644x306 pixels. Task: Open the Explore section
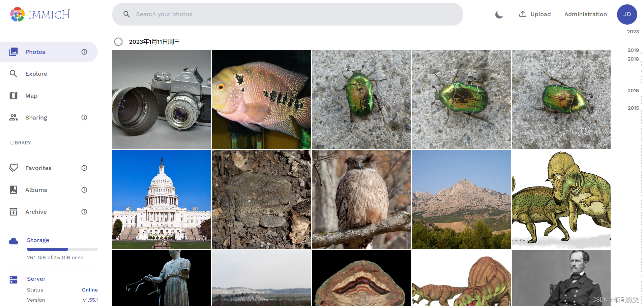point(49,74)
